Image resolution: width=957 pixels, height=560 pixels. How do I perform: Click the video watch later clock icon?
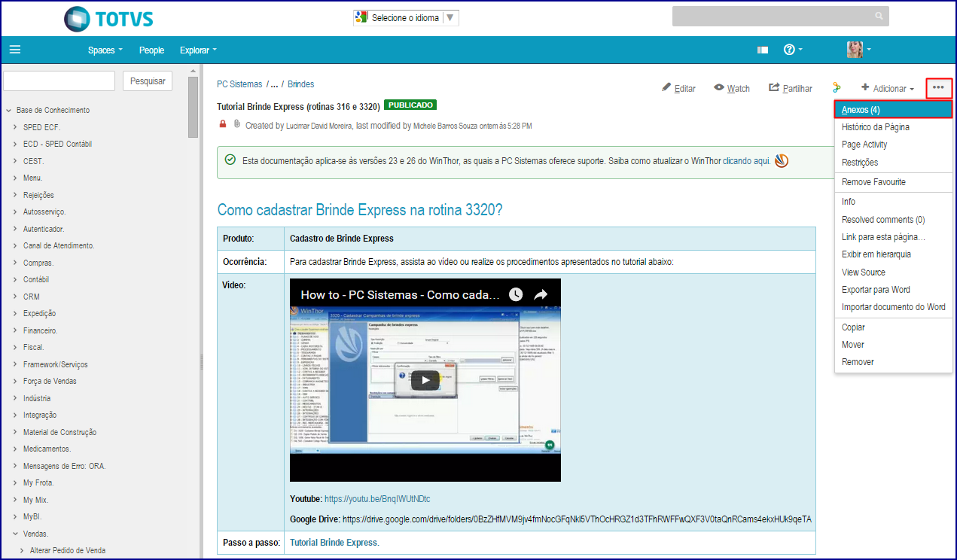click(x=516, y=294)
